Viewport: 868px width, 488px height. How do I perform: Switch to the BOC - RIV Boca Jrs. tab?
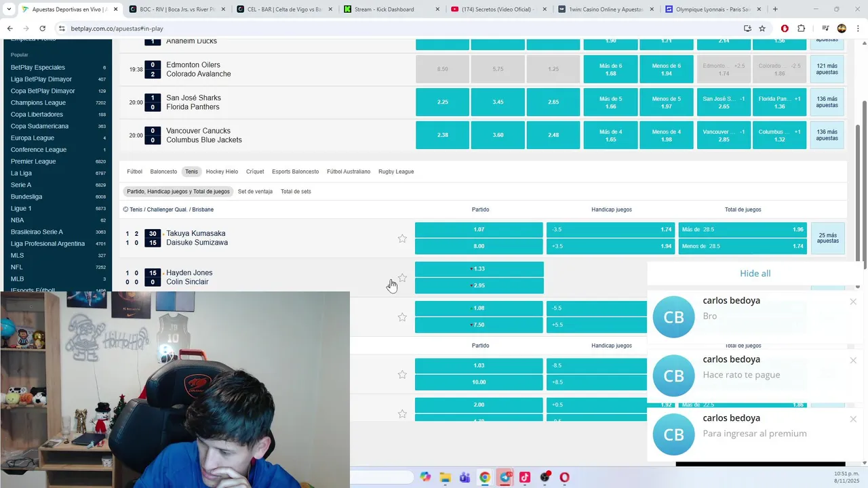coord(177,9)
